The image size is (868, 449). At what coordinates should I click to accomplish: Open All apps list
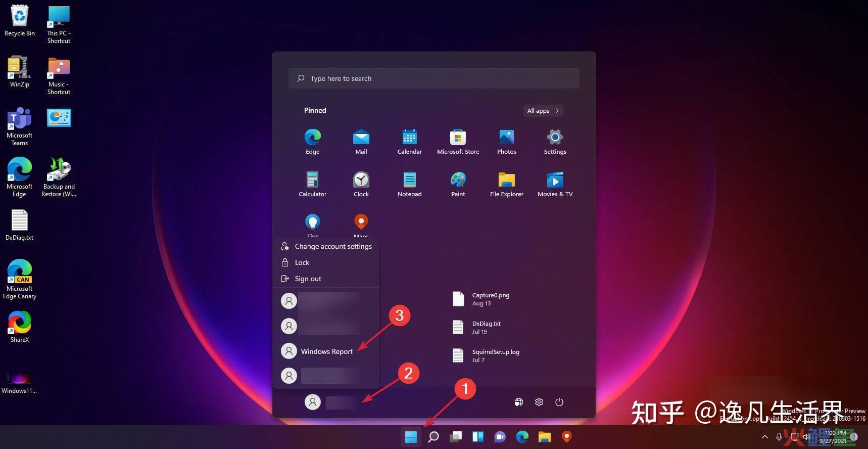tap(543, 111)
